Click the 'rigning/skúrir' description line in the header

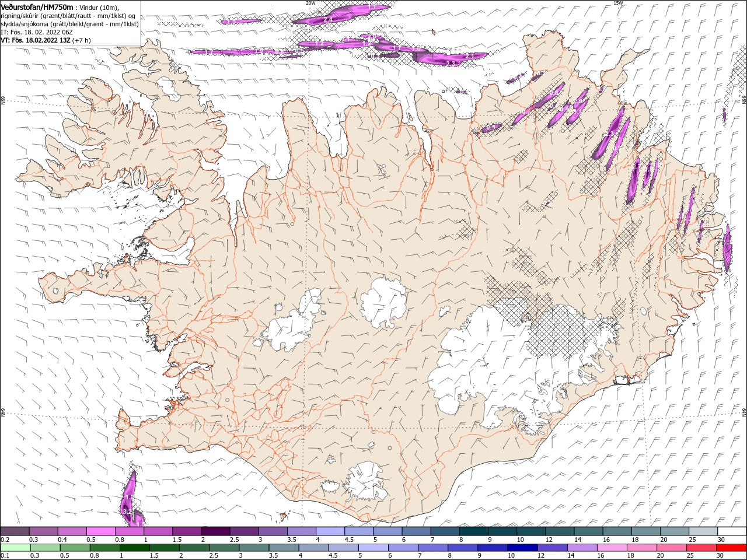(69, 15)
